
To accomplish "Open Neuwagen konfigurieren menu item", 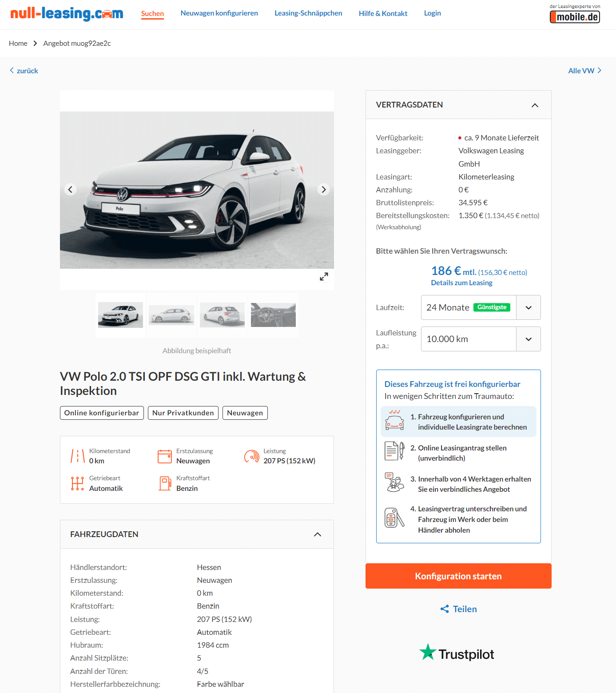I will pos(219,13).
